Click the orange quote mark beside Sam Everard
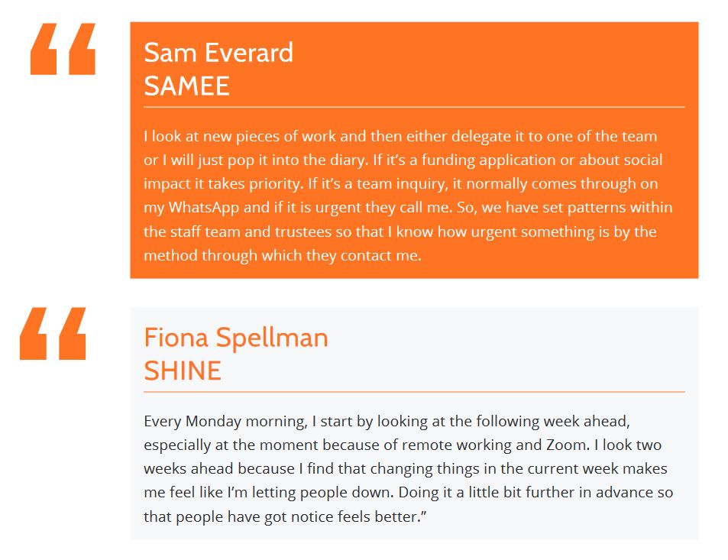 coord(63,49)
